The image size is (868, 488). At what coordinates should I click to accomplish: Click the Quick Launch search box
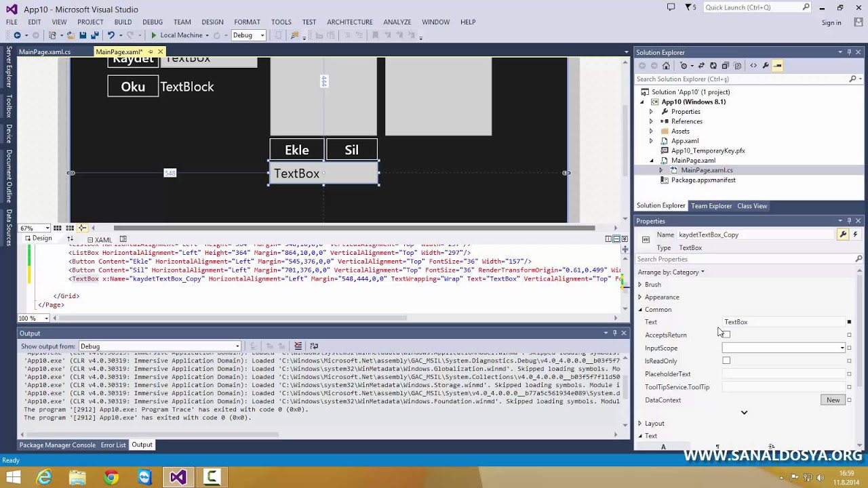[757, 7]
